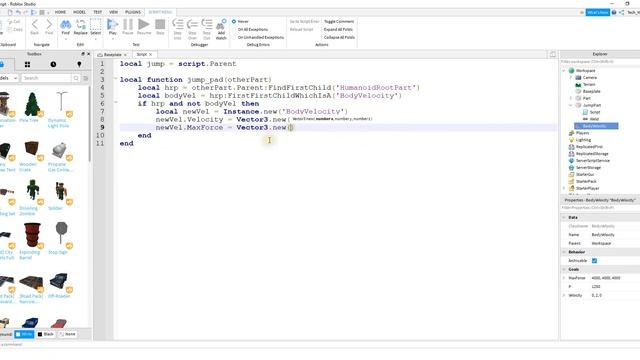Select None toolbox background
The width and height of the screenshot is (640, 360).
(x=67, y=334)
